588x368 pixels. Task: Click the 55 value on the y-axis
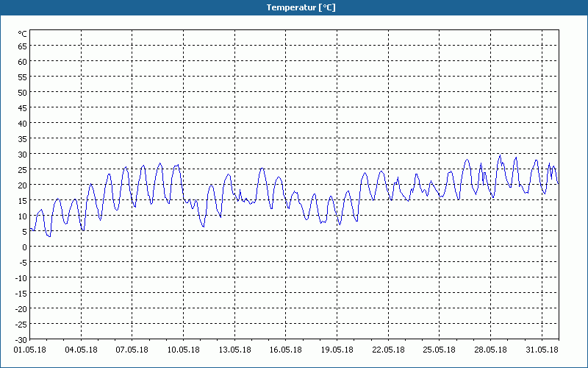pyautogui.click(x=23, y=77)
